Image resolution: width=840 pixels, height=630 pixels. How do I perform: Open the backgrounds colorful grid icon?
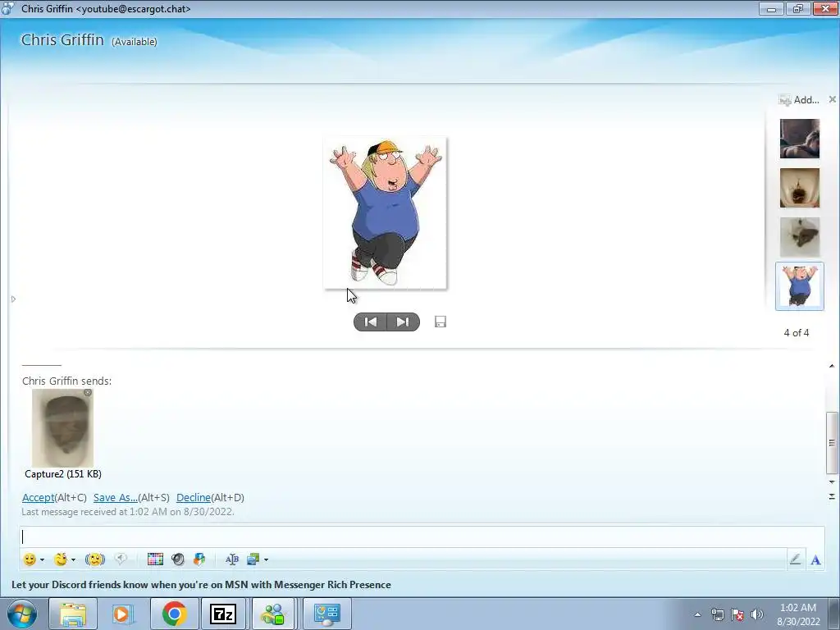[x=155, y=559]
